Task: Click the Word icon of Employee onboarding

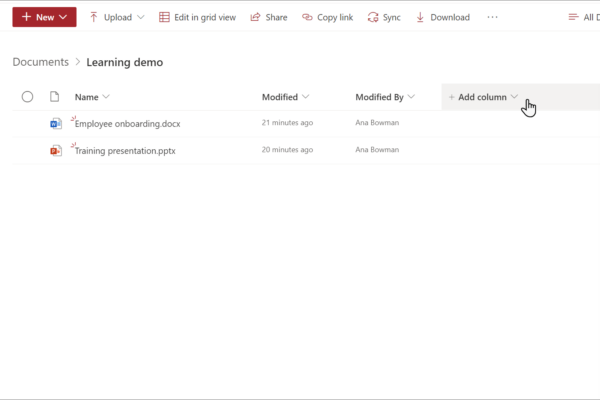Action: tap(56, 124)
